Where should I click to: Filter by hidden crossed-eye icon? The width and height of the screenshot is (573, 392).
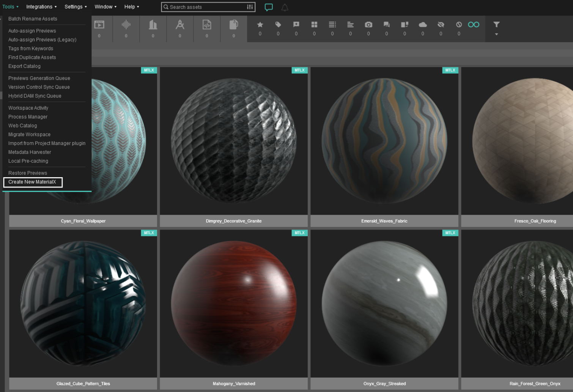tap(441, 25)
